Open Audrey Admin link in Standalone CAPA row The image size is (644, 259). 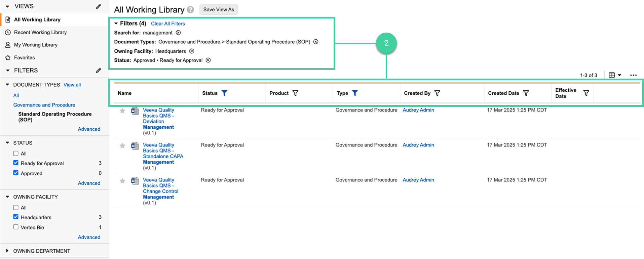[418, 145]
